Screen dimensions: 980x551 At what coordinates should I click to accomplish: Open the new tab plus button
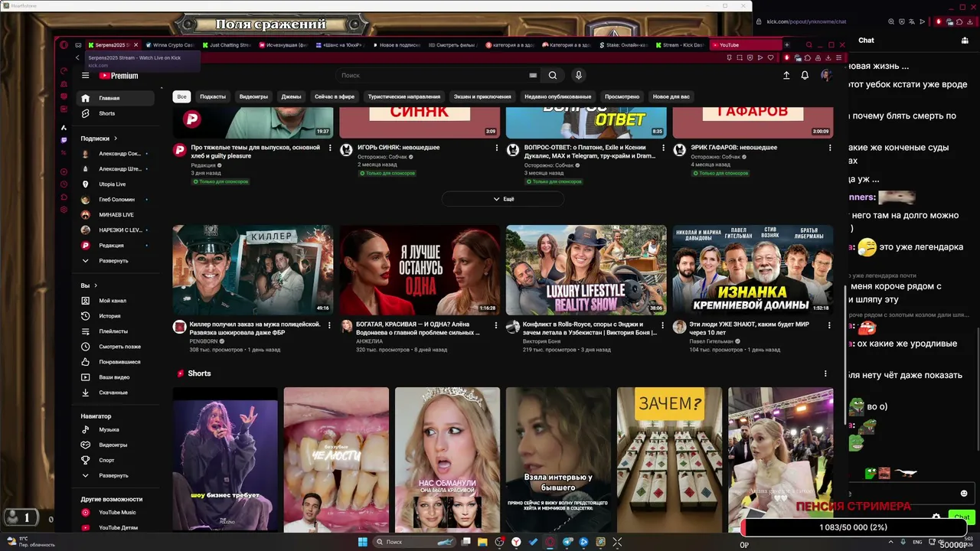[x=786, y=45]
